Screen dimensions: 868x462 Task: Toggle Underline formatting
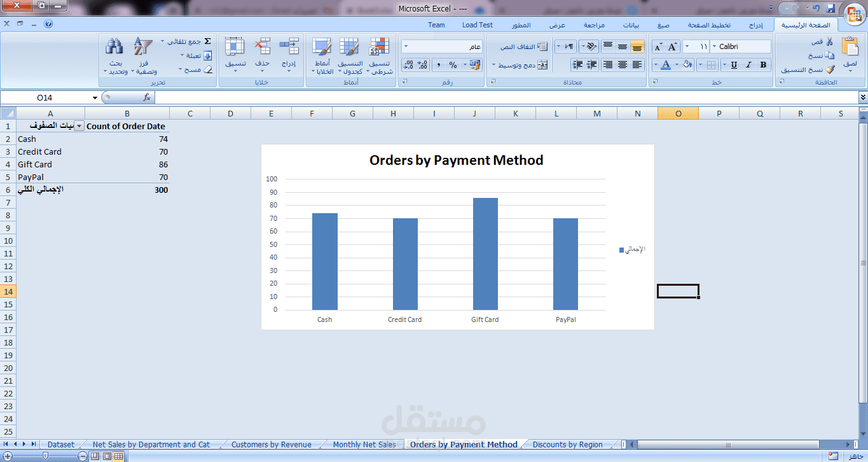tap(734, 64)
